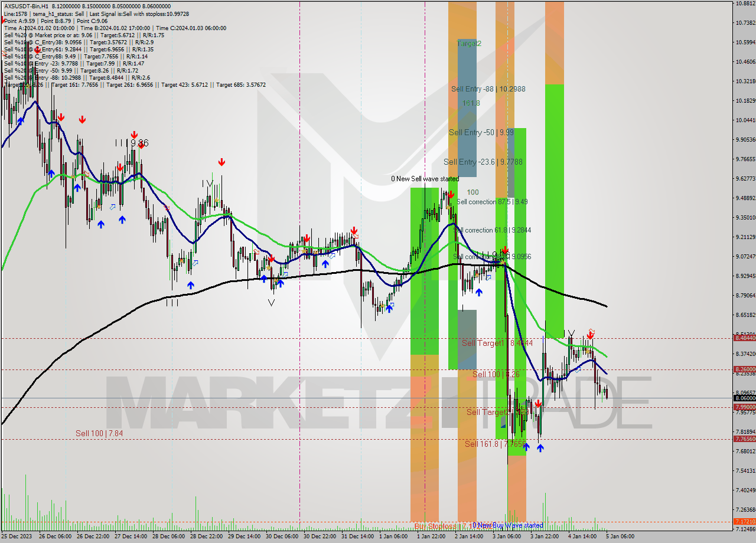756x543 pixels.
Task: Click the '30 Dec 22:00' time axis label
Action: click(321, 536)
